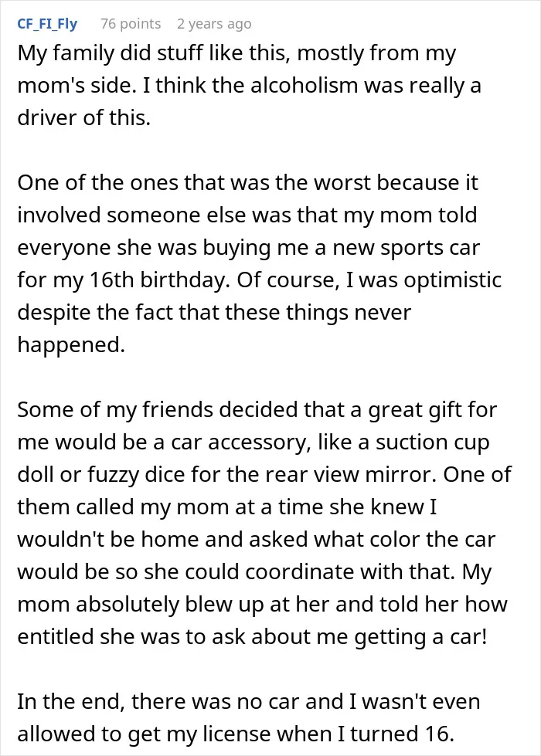
Task: Open the "2 years ago" comment timestamp
Action: click(x=214, y=24)
